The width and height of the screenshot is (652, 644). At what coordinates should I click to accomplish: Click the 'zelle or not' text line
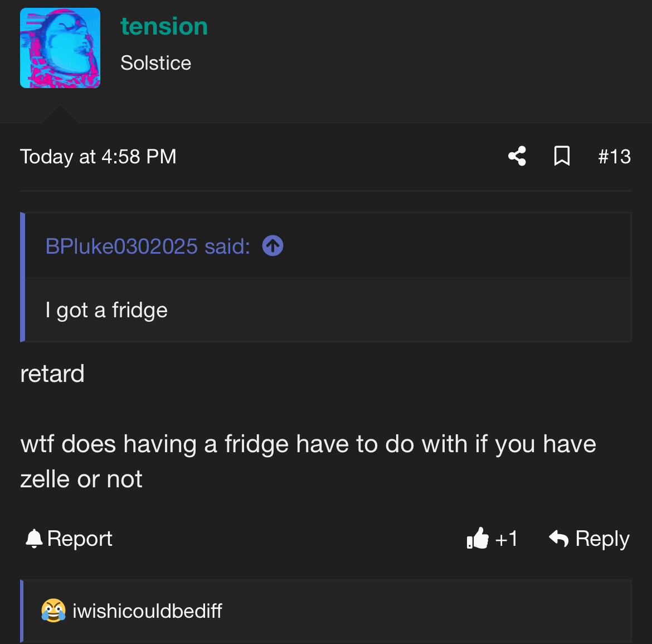(x=81, y=480)
